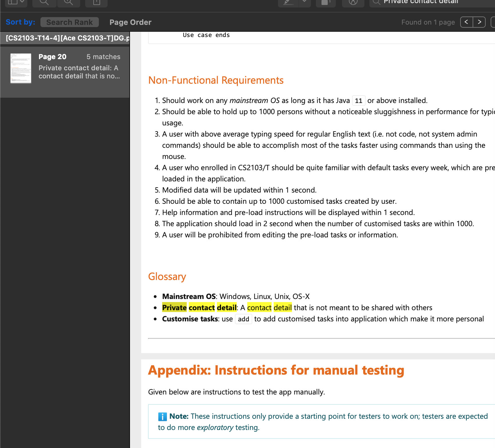Click the highlighted word 'Private' in the glossary
This screenshot has height=448, width=495.
point(174,308)
